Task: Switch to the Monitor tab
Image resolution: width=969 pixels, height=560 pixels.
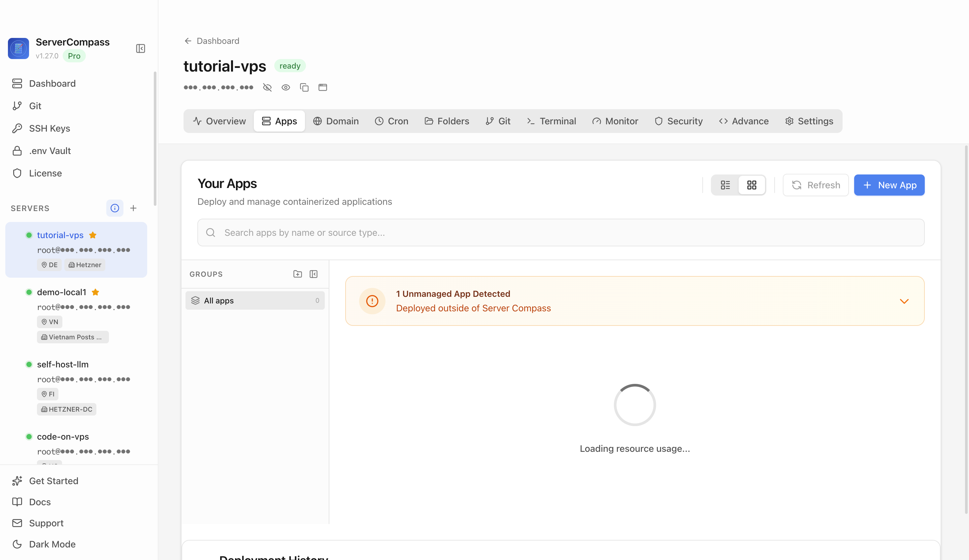Action: (615, 121)
